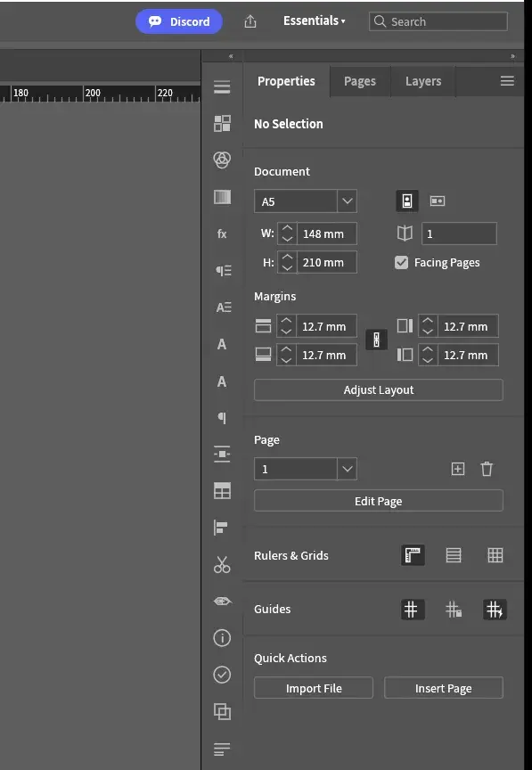Screen dimensions: 532x770
Task: Toggle Show Guides button
Action: [413, 610]
